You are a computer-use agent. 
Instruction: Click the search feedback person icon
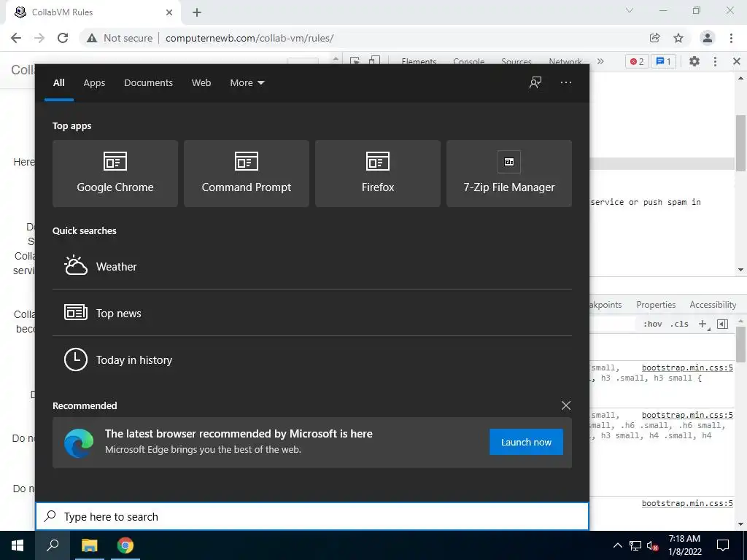[x=535, y=82]
